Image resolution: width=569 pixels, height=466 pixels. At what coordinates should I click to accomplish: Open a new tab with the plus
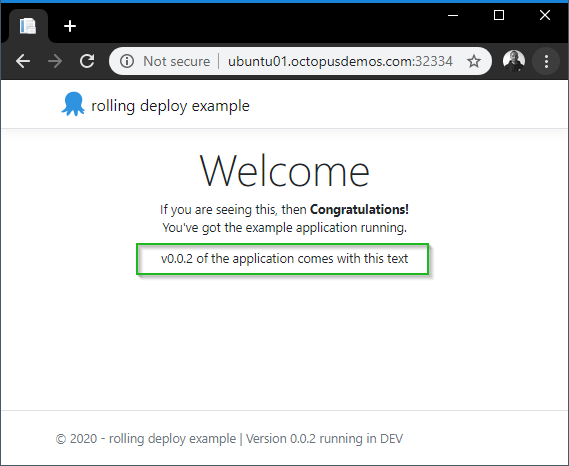70,26
